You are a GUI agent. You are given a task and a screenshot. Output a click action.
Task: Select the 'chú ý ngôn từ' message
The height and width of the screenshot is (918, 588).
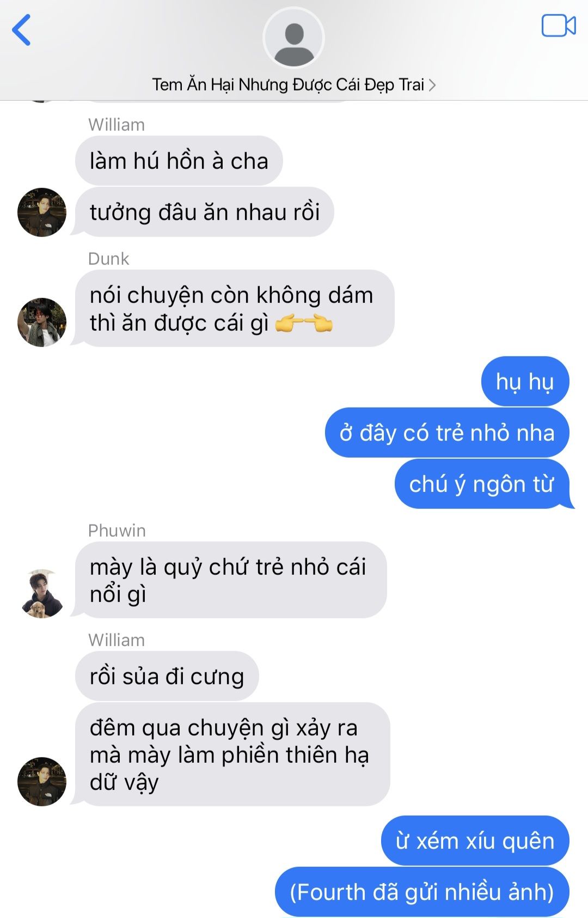(482, 484)
